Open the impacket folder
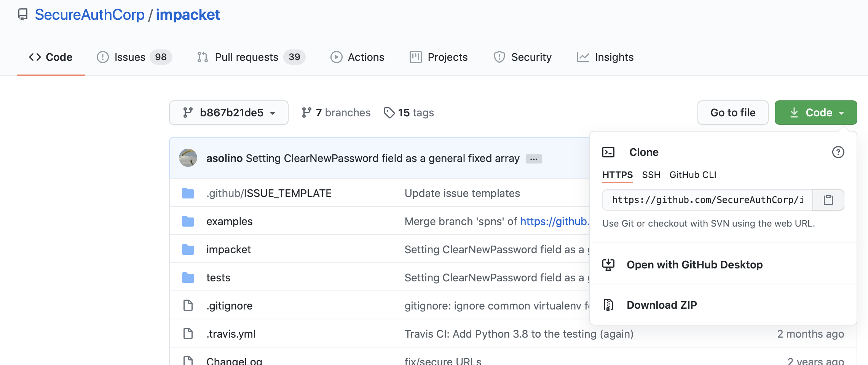The height and width of the screenshot is (365, 868). point(228,249)
